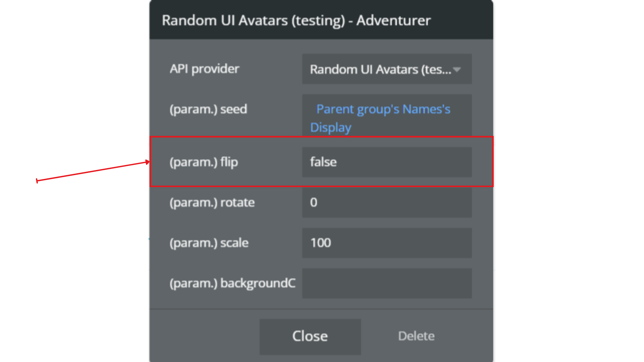Click the word Adventurer in the dialog title
This screenshot has width=644, height=362.
[393, 20]
